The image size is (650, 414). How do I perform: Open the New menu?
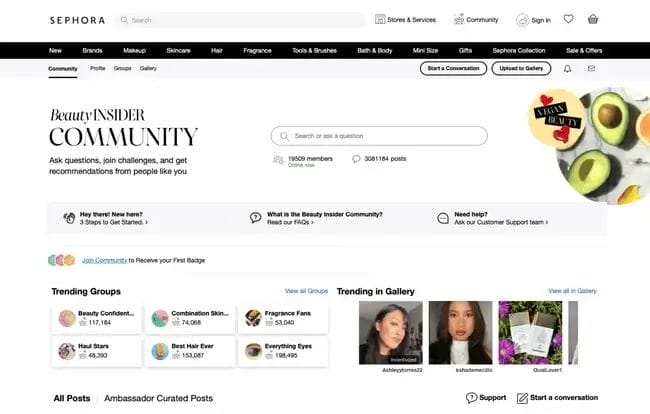tap(55, 51)
